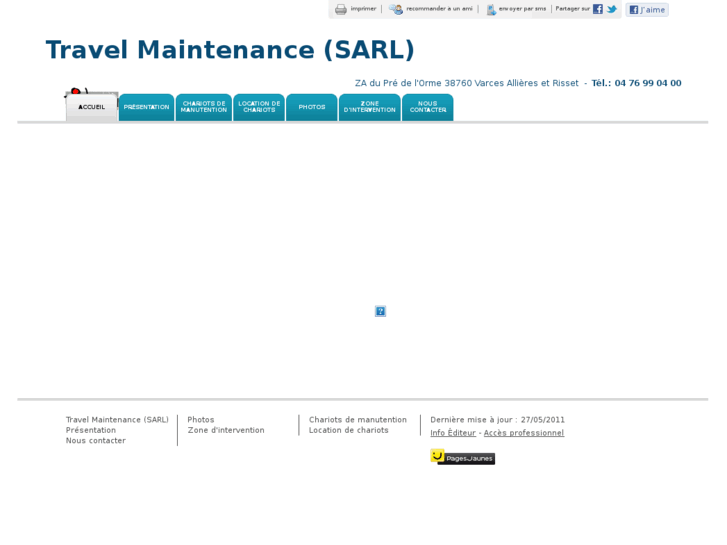Go to the Location de Chariots tab

point(259,107)
